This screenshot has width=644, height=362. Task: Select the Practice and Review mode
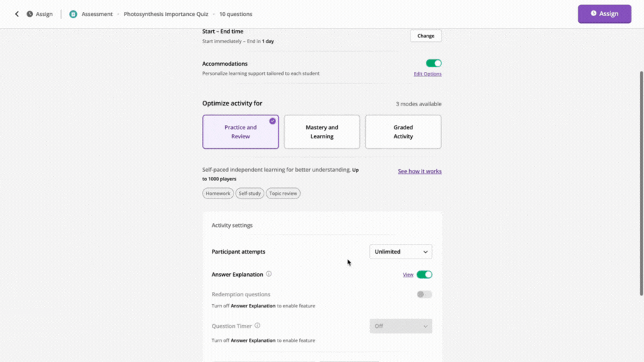click(241, 132)
